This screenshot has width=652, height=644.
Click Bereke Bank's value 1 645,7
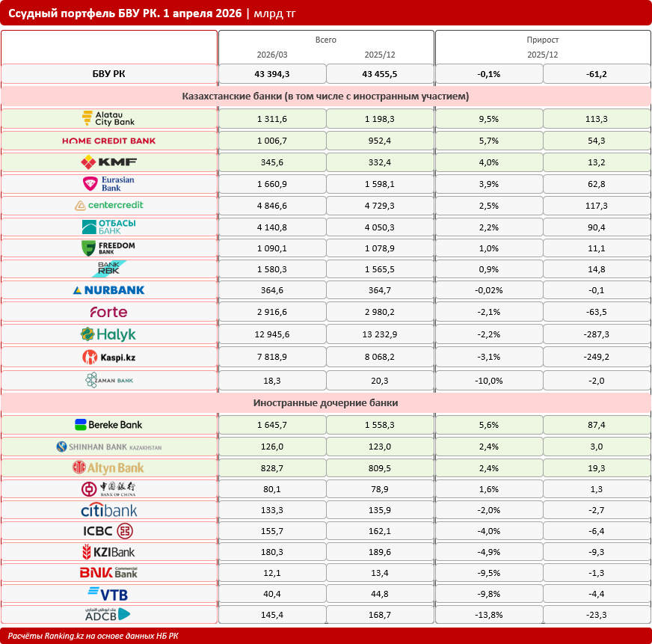[272, 425]
